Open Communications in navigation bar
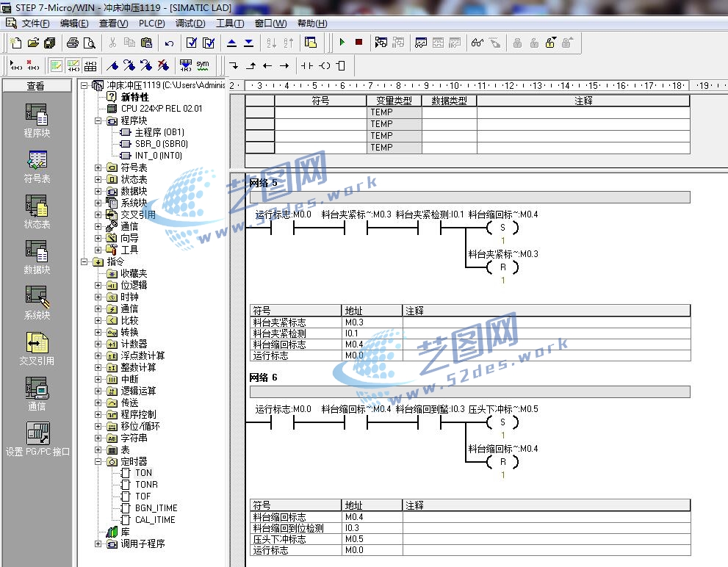Viewport: 728px width, 567px height. pyautogui.click(x=37, y=394)
